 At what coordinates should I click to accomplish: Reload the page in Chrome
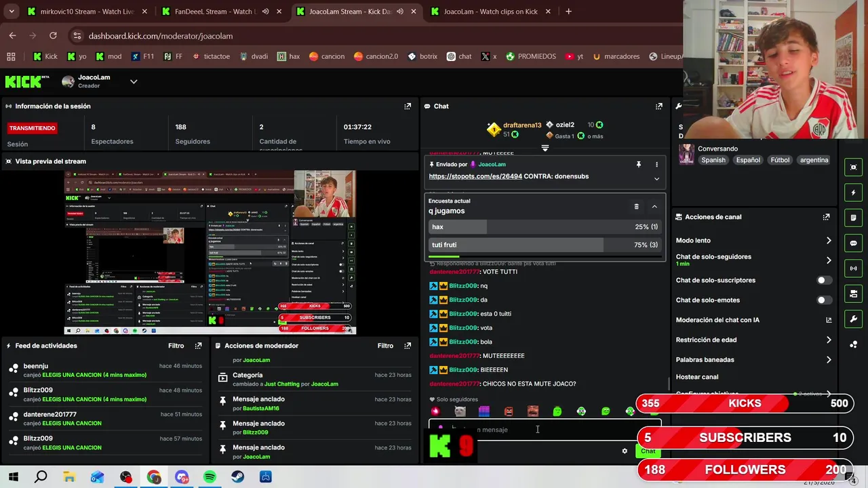tap(53, 35)
